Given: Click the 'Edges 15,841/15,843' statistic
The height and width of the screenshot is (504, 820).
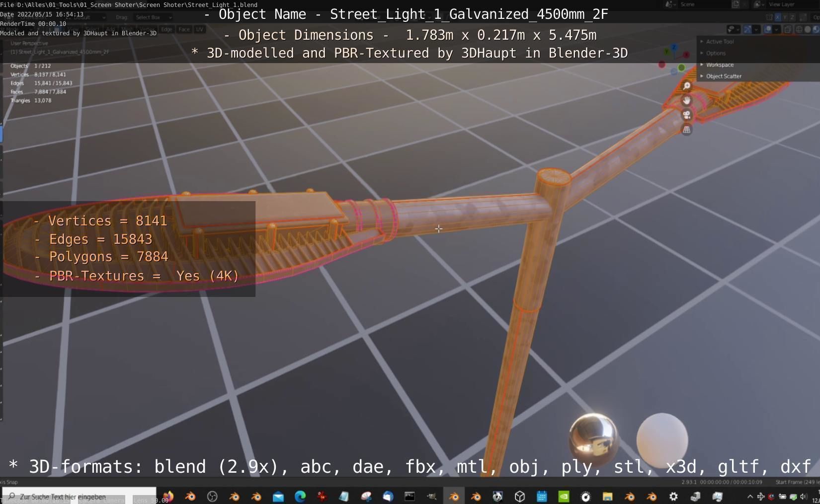Looking at the screenshot, I should click(41, 83).
